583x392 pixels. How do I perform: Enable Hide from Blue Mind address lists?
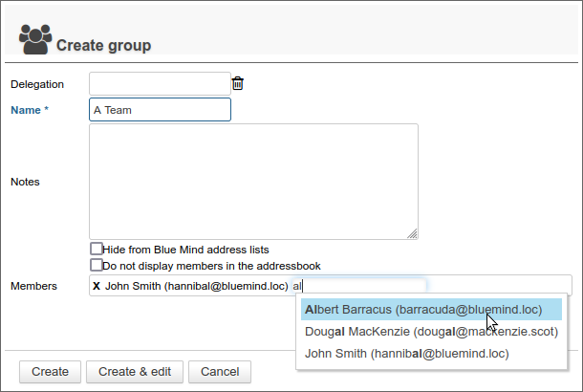(x=97, y=249)
